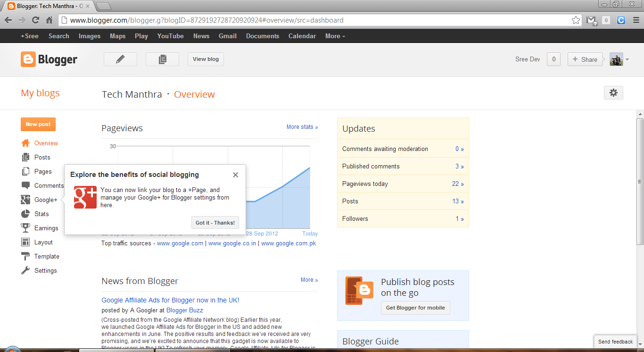Image resolution: width=644 pixels, height=352 pixels.
Task: Select Images in the Google bar
Action: coord(90,36)
